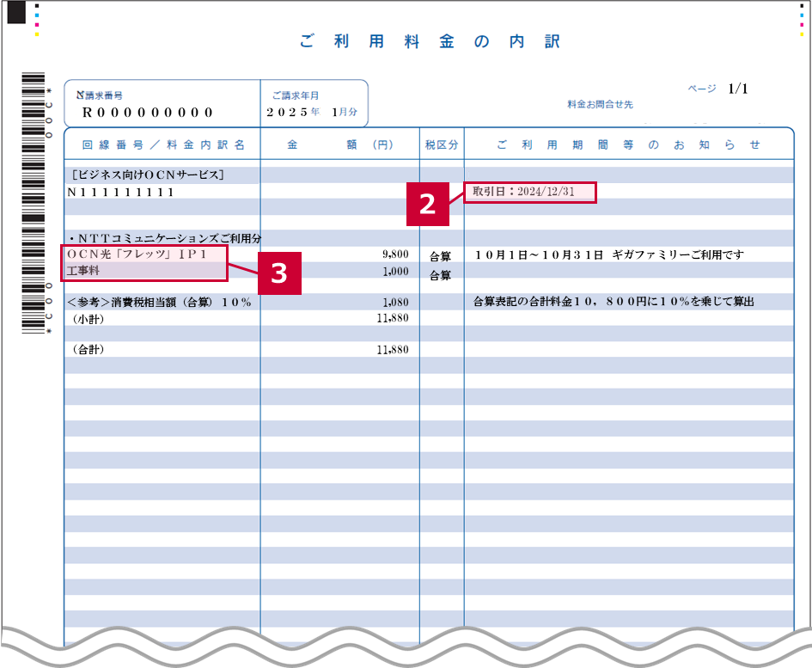Select the highlighted 取引日：2024/12/31 box
Screen dimensions: 812x668
529,192
